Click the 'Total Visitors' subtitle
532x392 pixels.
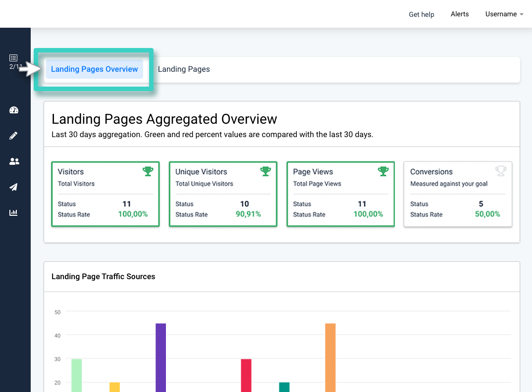(x=76, y=184)
